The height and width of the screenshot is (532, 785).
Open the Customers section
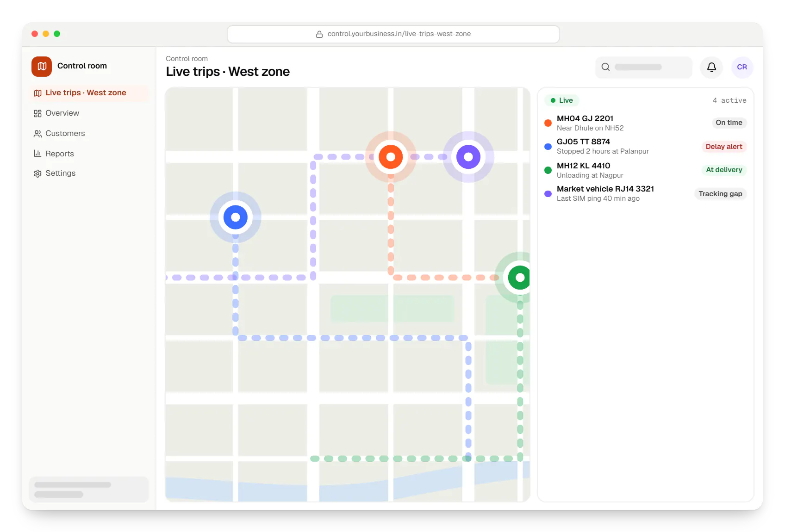point(89,134)
